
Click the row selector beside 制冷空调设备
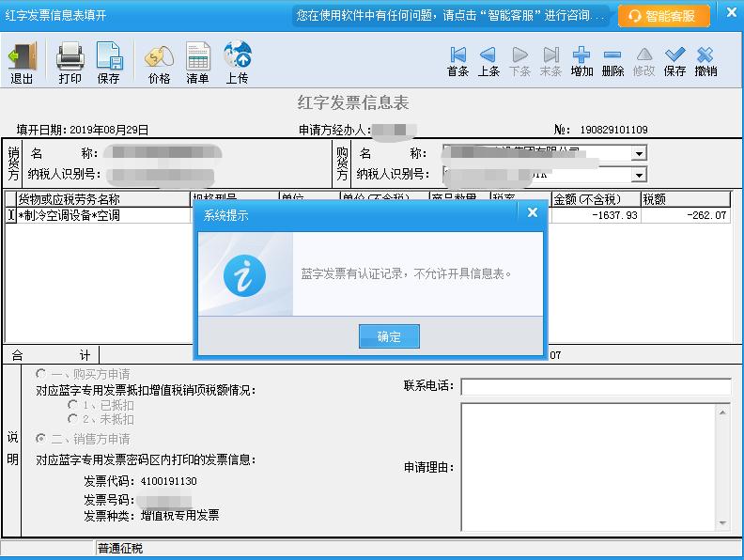[x=11, y=215]
